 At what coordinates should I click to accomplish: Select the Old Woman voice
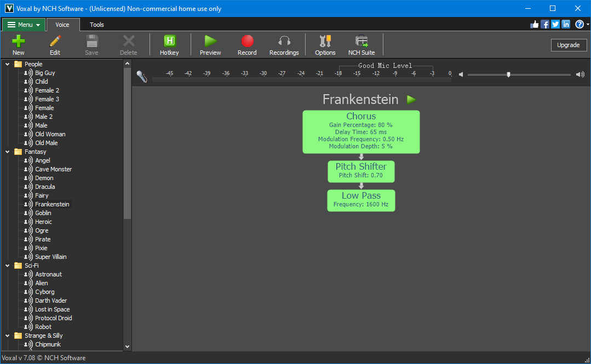(50, 135)
